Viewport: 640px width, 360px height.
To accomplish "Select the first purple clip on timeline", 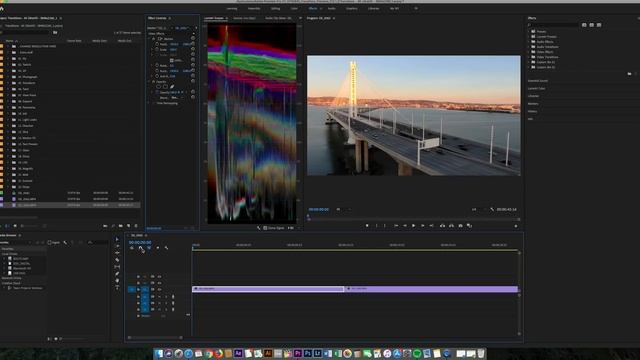I will pyautogui.click(x=268, y=289).
